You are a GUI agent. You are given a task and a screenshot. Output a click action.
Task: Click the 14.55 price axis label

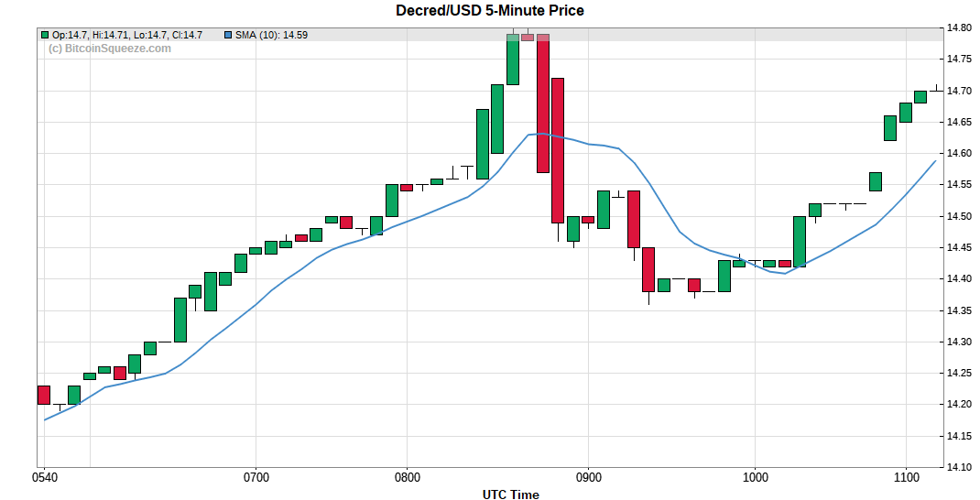click(959, 185)
